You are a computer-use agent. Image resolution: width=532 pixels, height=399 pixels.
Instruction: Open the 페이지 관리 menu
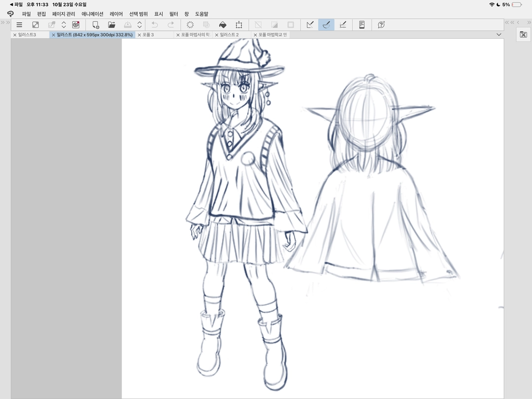tap(64, 14)
